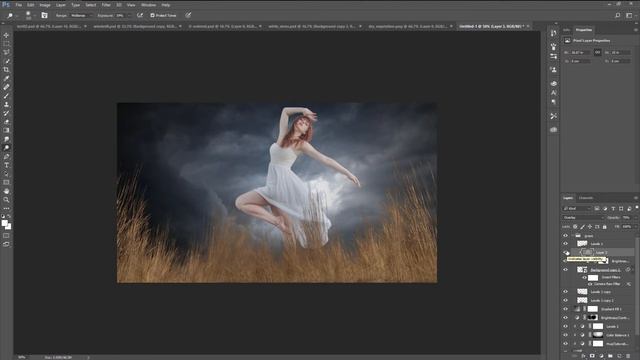Open the Dodge tool preset picker
This screenshot has width=640, height=360.
(x=12, y=15)
